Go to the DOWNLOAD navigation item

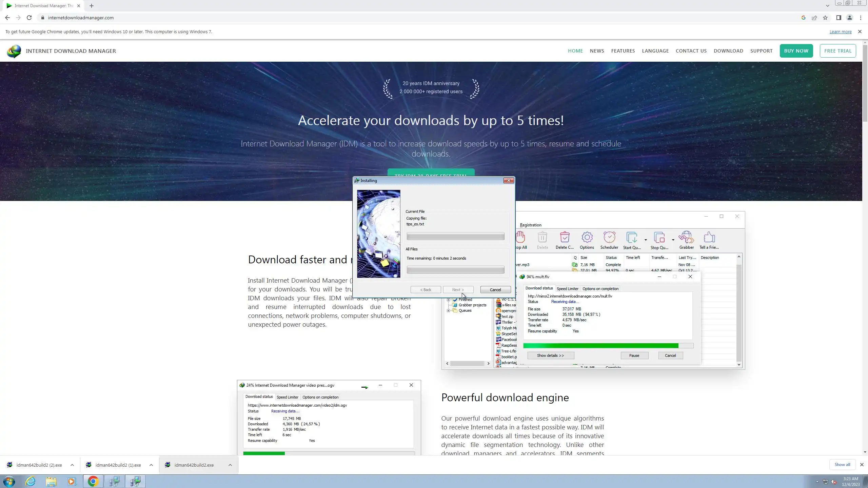[x=728, y=51]
